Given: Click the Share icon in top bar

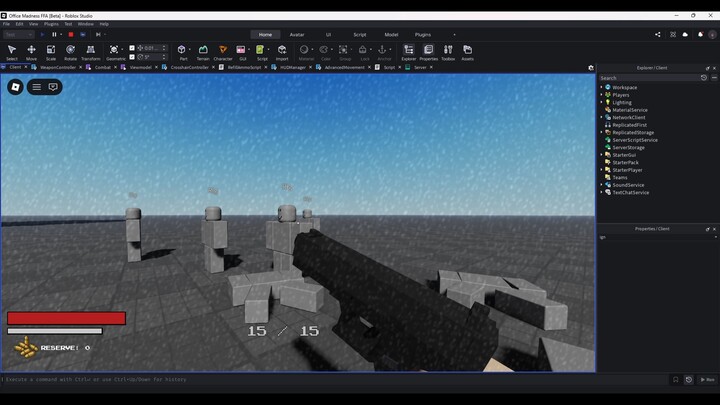Looking at the screenshot, I should tap(658, 34).
